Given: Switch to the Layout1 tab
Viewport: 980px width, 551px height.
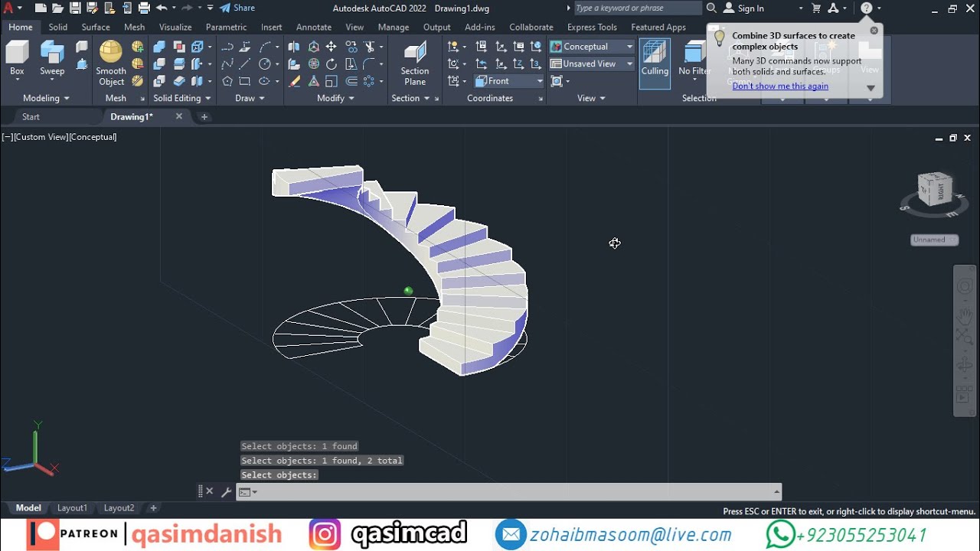Looking at the screenshot, I should point(73,508).
